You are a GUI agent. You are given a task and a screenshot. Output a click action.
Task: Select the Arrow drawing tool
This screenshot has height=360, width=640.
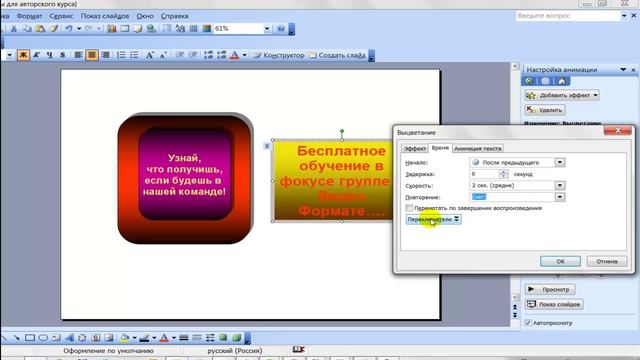coord(16,338)
